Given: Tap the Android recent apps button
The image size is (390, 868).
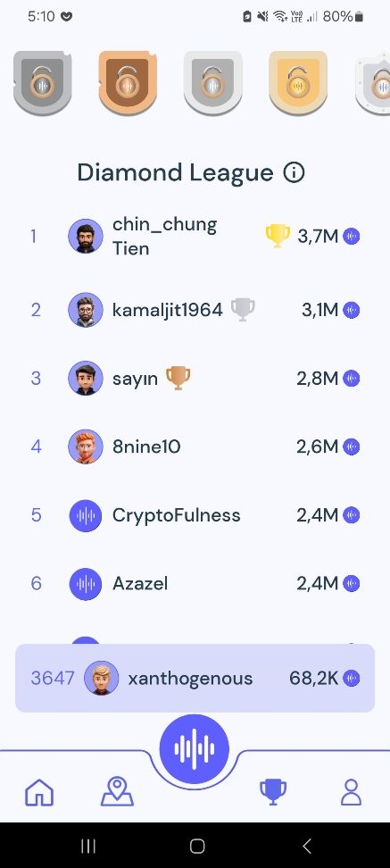Looking at the screenshot, I should point(88,846).
